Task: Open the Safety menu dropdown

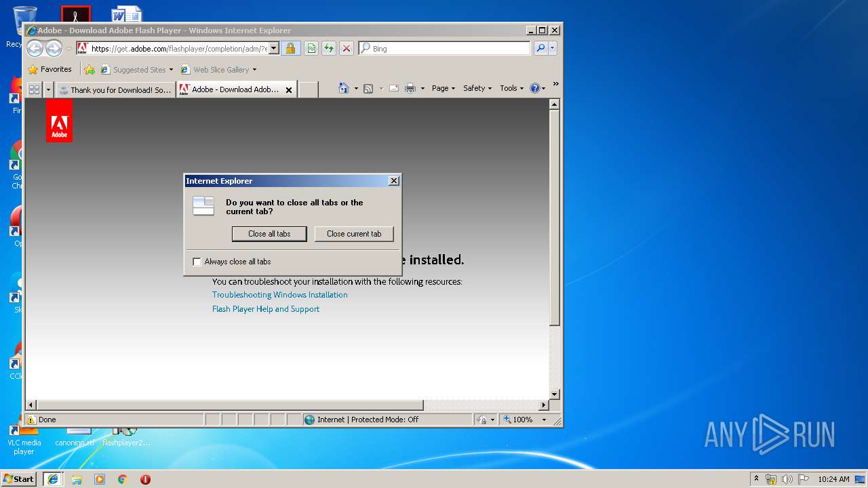Action: (x=477, y=88)
